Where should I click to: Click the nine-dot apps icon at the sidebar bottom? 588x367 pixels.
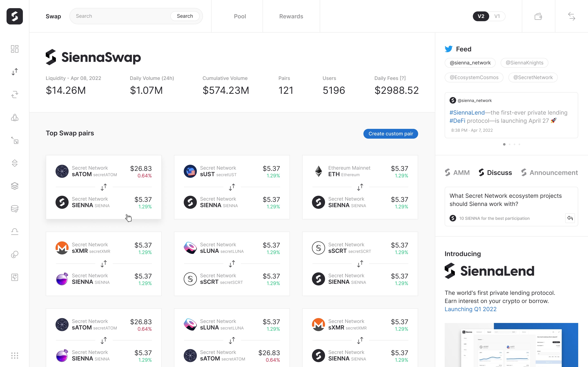[14, 356]
